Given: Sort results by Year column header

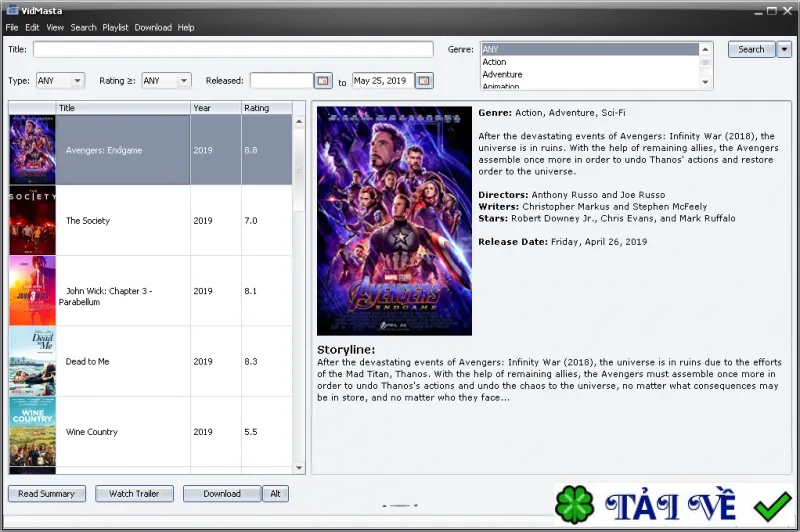Looking at the screenshot, I should point(216,108).
